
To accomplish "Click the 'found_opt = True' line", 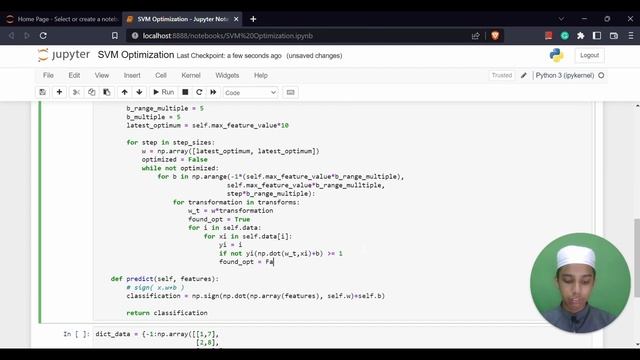I will point(219,219).
